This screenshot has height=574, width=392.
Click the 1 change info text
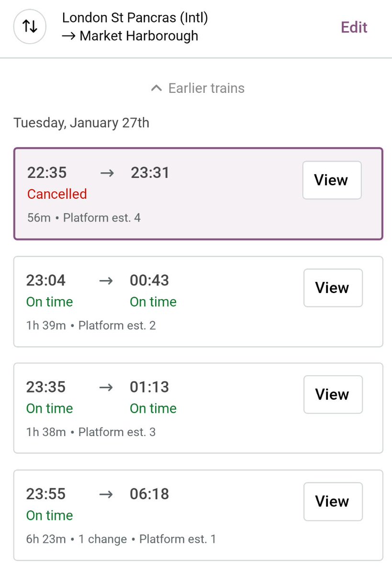click(103, 539)
